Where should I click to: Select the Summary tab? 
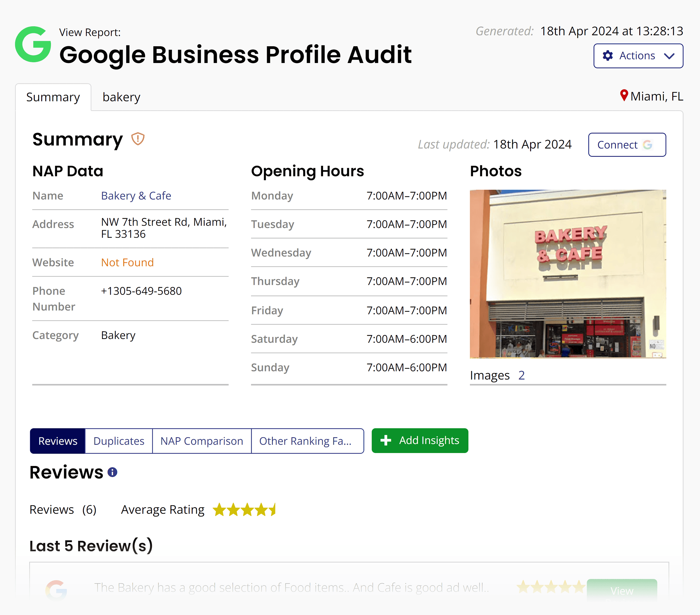(53, 97)
